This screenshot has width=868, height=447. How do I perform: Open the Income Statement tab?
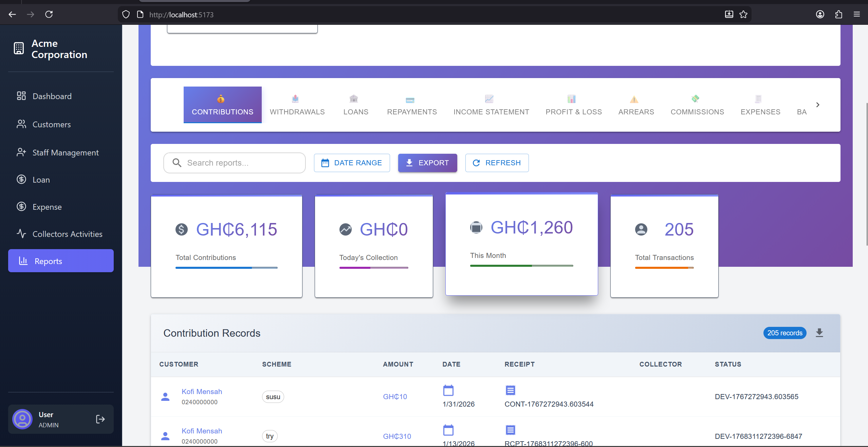[491, 105]
